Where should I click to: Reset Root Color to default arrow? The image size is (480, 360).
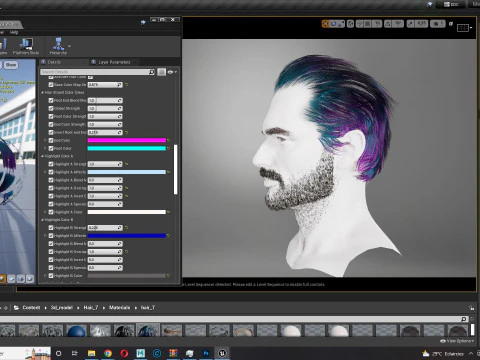pyautogui.click(x=168, y=148)
